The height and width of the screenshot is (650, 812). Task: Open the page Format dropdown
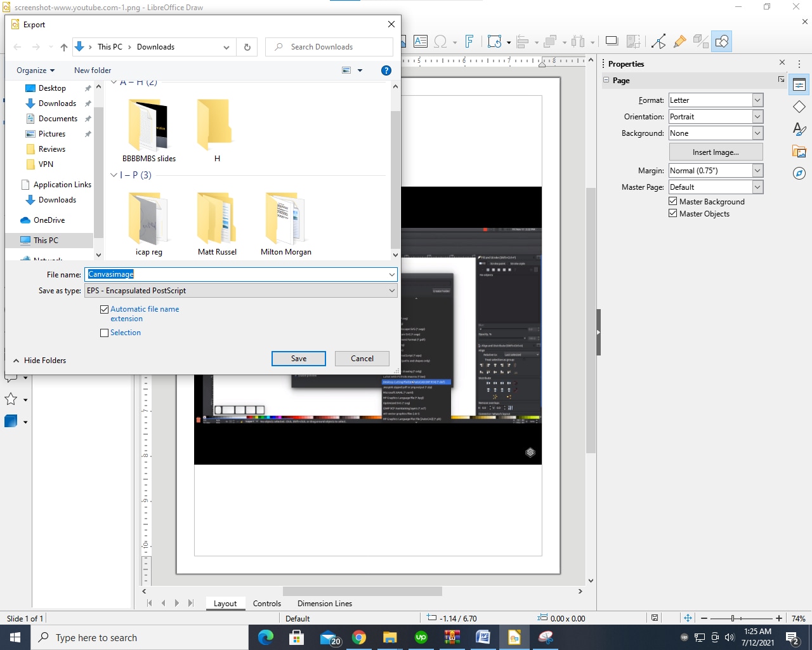coord(757,100)
